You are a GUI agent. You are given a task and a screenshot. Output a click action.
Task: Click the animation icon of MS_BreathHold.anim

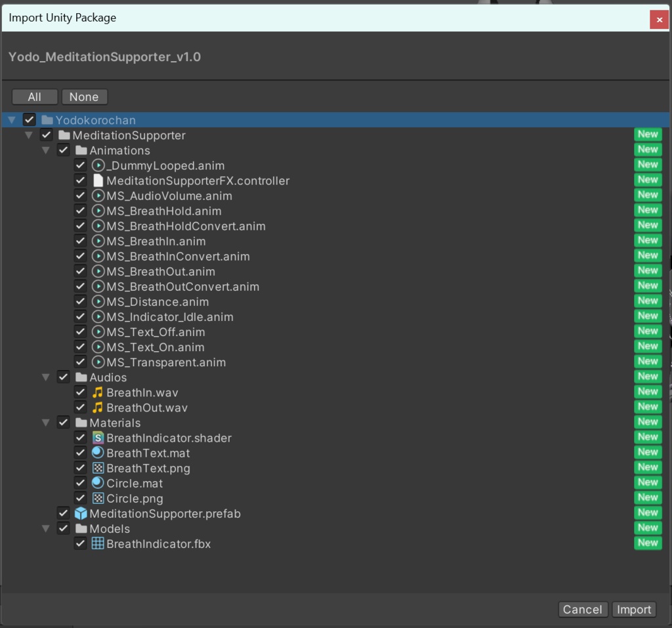coord(98,211)
